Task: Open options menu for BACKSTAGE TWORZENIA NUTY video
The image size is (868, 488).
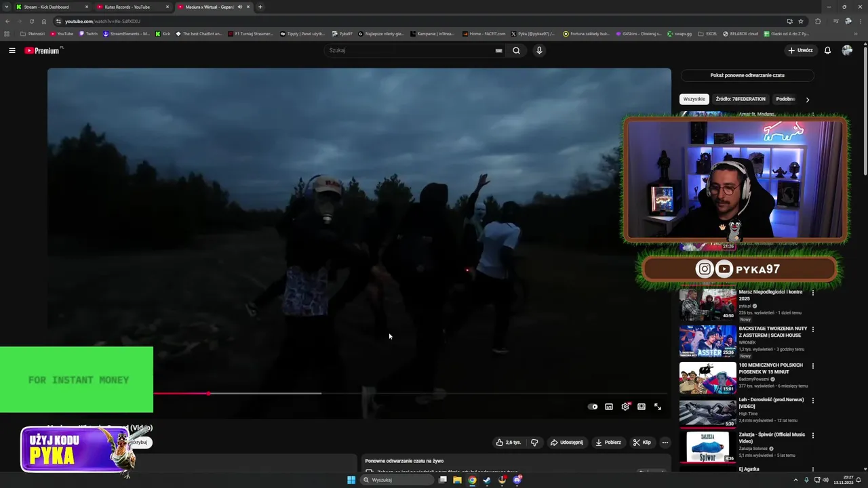Action: click(x=813, y=329)
